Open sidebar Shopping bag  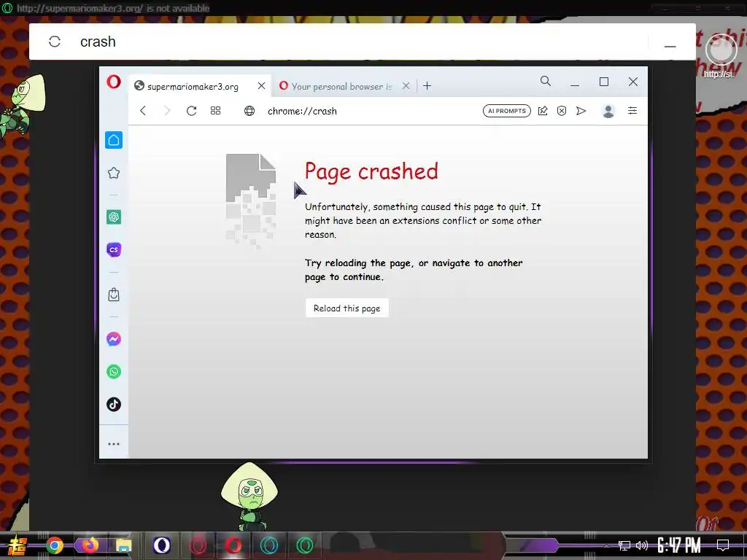(x=113, y=295)
